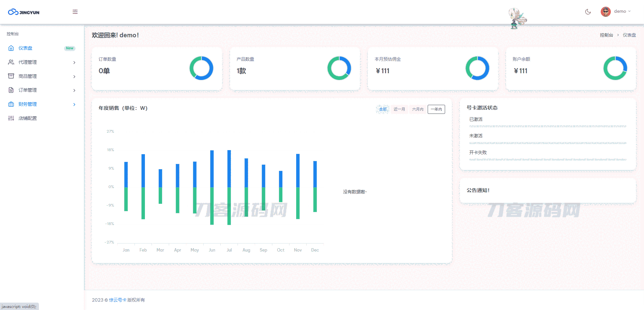Click the JINGYUN cloud logo
Viewport: 644px width, 310px height.
[23, 12]
